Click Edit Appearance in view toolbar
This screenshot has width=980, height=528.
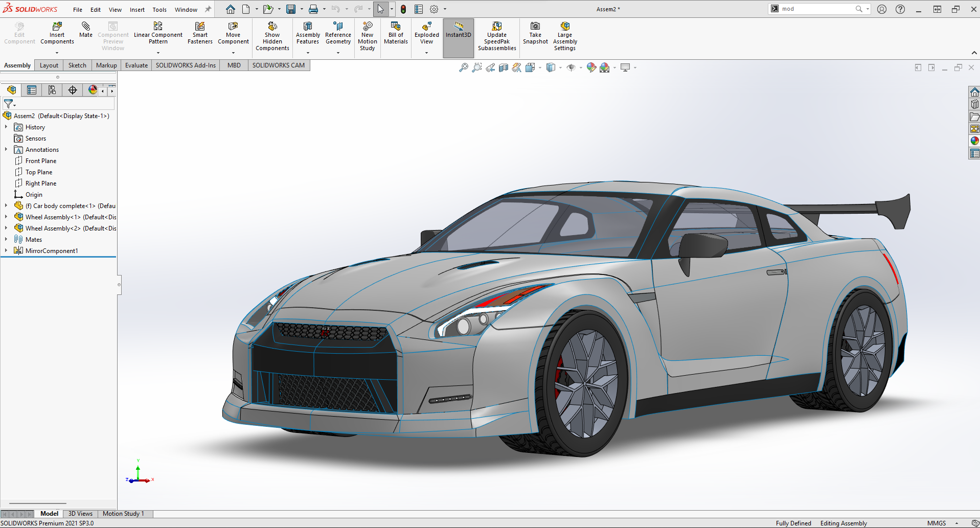pyautogui.click(x=591, y=67)
